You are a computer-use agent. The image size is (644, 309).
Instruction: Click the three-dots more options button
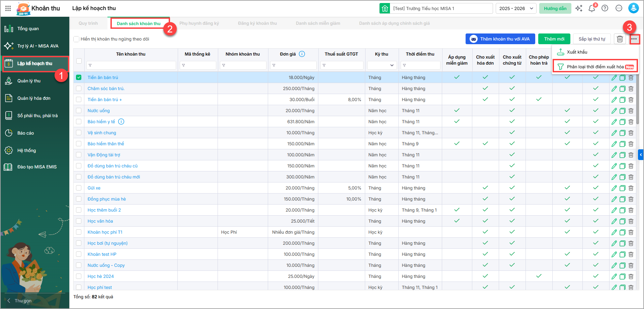click(x=634, y=39)
